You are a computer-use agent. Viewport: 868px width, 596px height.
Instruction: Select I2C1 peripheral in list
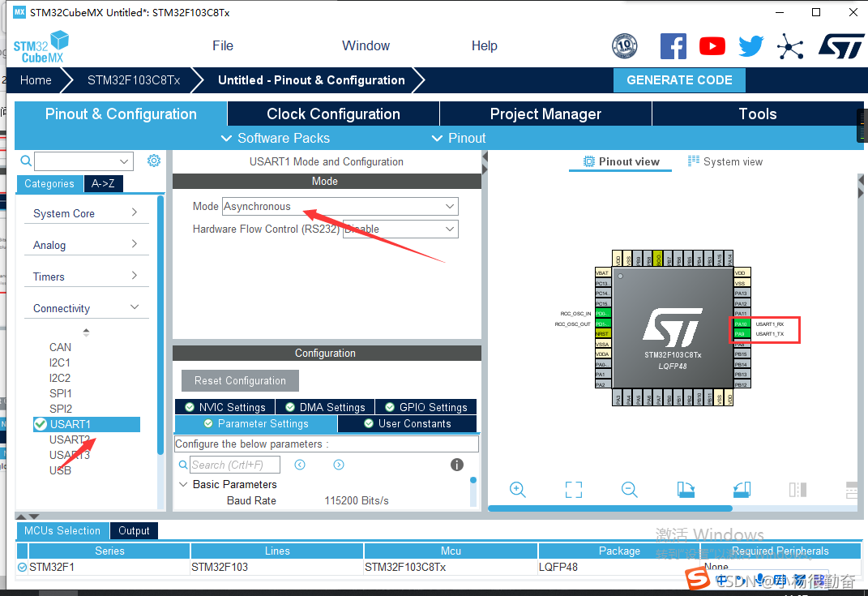click(60, 362)
